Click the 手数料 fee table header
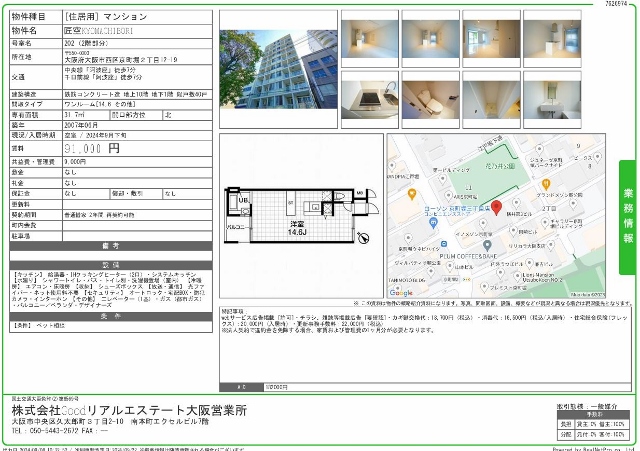Image resolution: width=640 pixels, height=451 pixels. tap(591, 414)
